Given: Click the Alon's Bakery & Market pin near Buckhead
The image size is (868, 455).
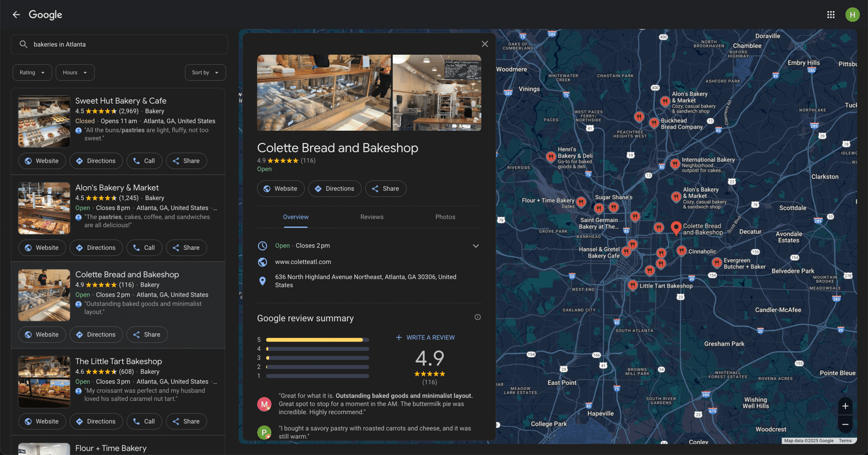Looking at the screenshot, I should pyautogui.click(x=665, y=101).
